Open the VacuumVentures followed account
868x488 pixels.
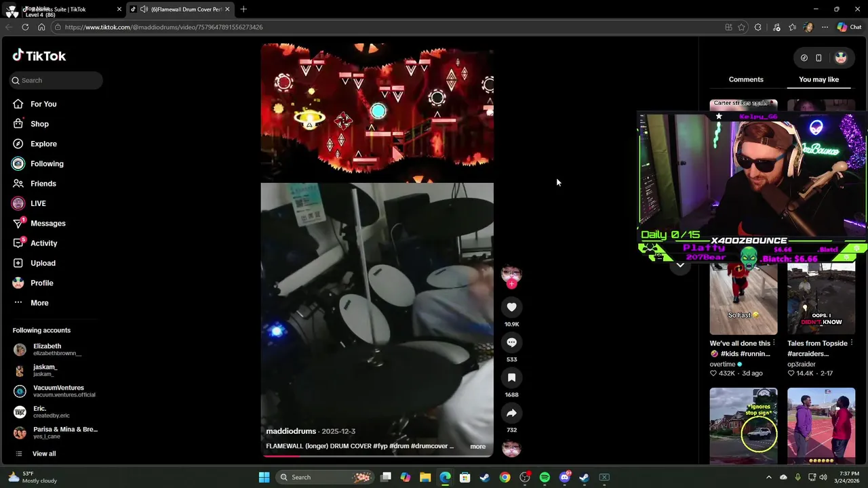(x=54, y=391)
